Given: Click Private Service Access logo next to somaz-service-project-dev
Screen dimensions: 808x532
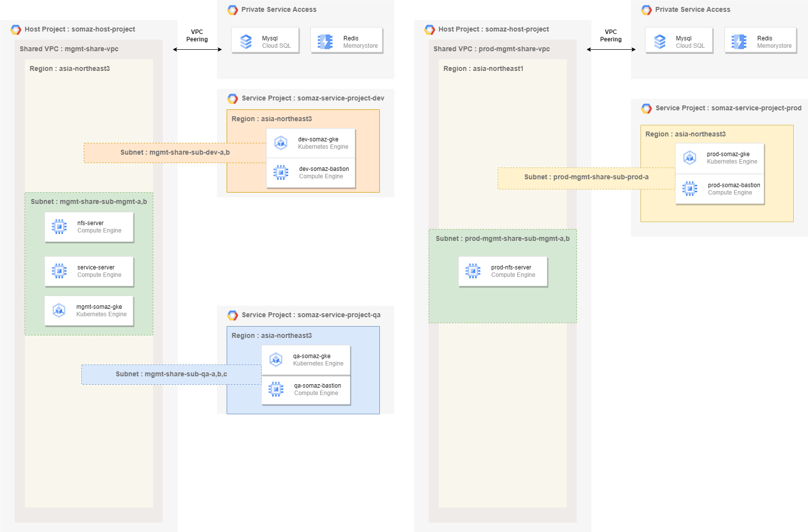Looking at the screenshot, I should pyautogui.click(x=233, y=10).
